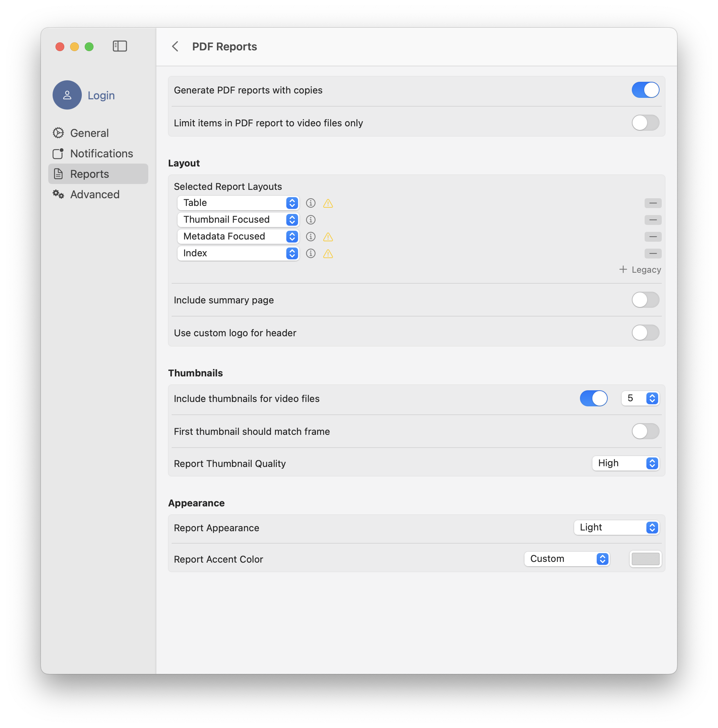718x728 pixels.
Task: Toggle the sidebar visibility icon
Action: click(120, 46)
